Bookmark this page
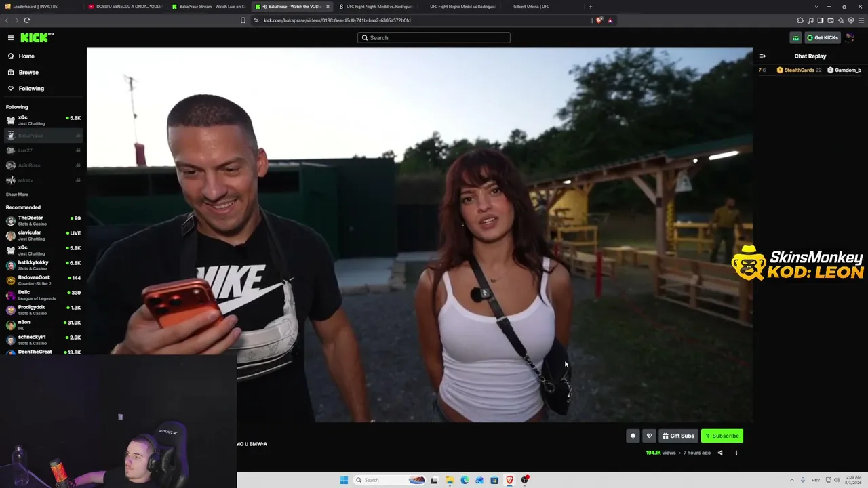The width and height of the screenshot is (868, 488). (243, 20)
